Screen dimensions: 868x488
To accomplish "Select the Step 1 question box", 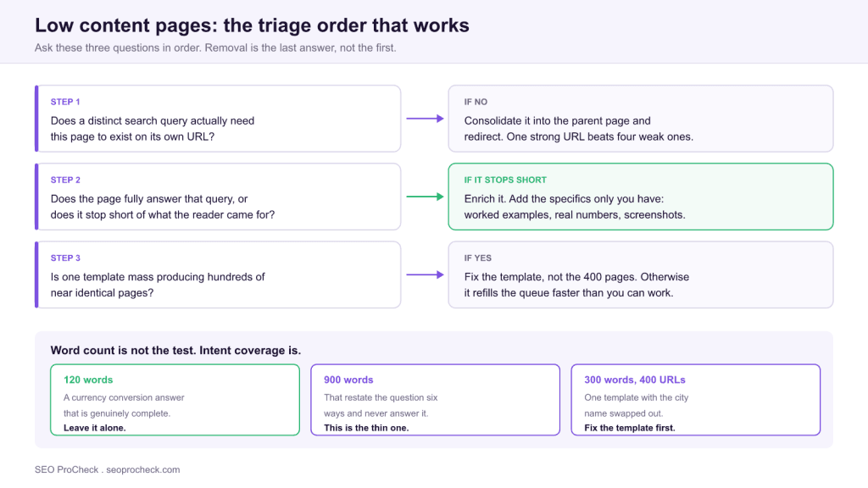I will tap(218, 119).
